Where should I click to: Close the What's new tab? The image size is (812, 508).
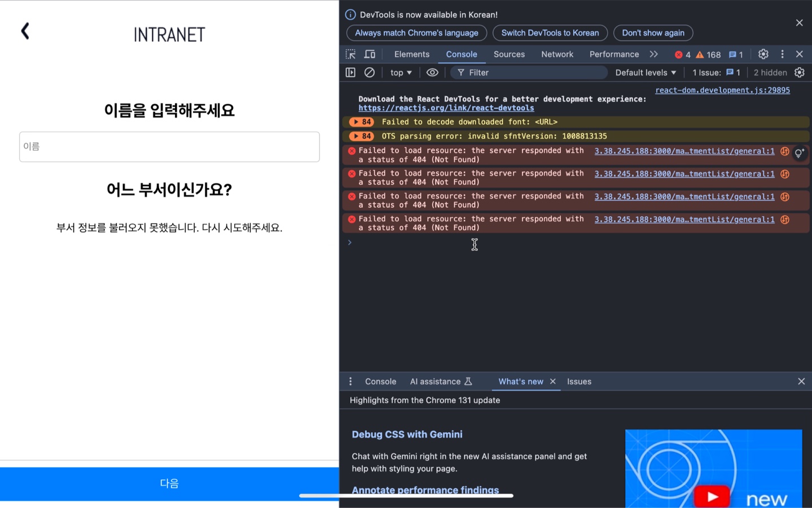(x=553, y=382)
